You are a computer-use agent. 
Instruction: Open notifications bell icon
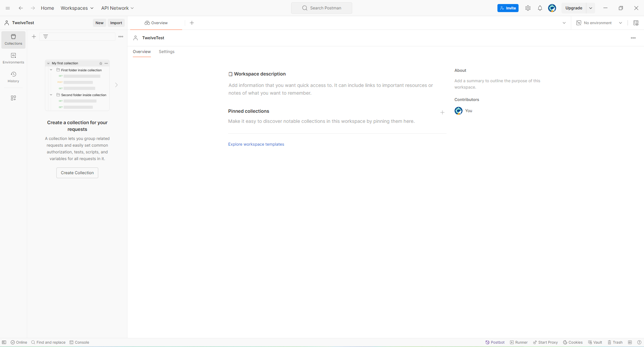[x=540, y=8]
